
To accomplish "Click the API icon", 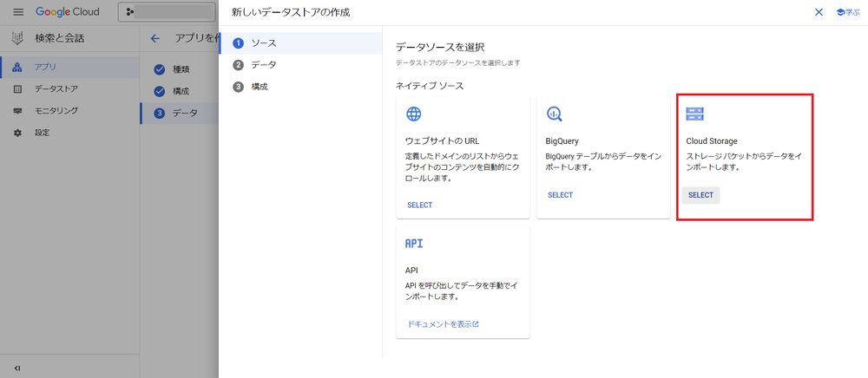I will 414,243.
